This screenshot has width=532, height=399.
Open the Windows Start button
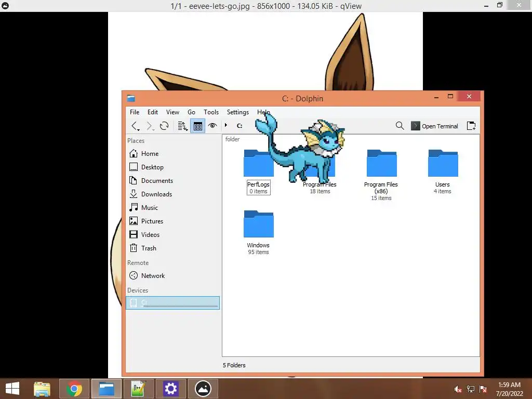[12, 389]
